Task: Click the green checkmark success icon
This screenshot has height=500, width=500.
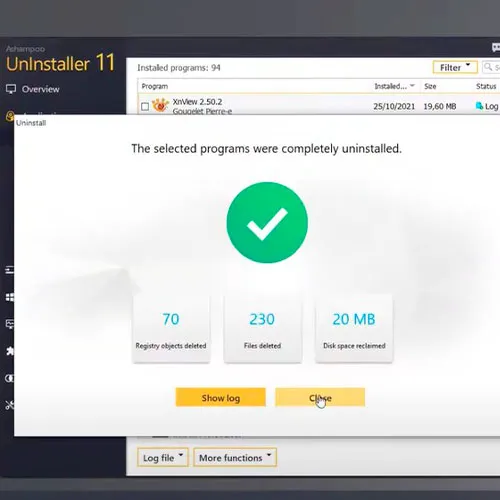Action: pos(267,222)
